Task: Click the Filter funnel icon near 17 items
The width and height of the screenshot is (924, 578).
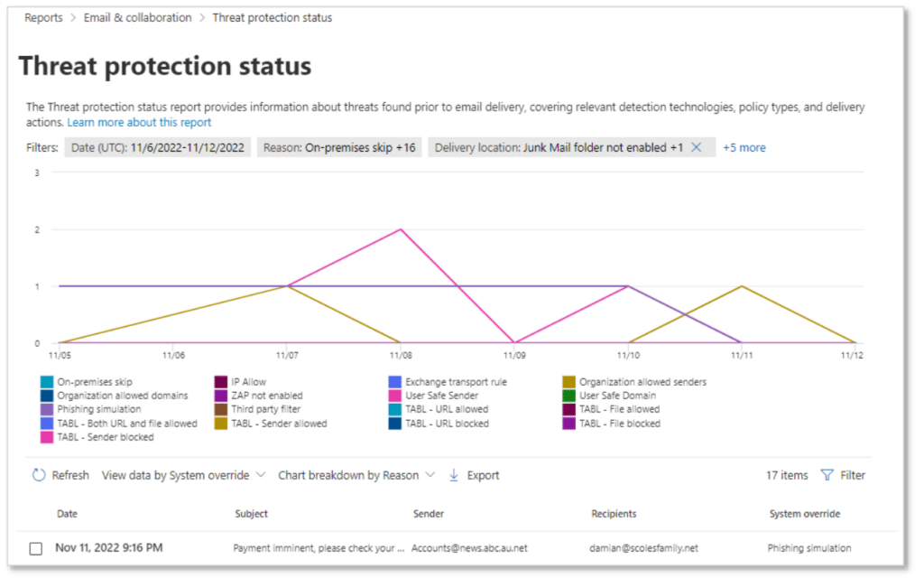Action: click(x=828, y=475)
